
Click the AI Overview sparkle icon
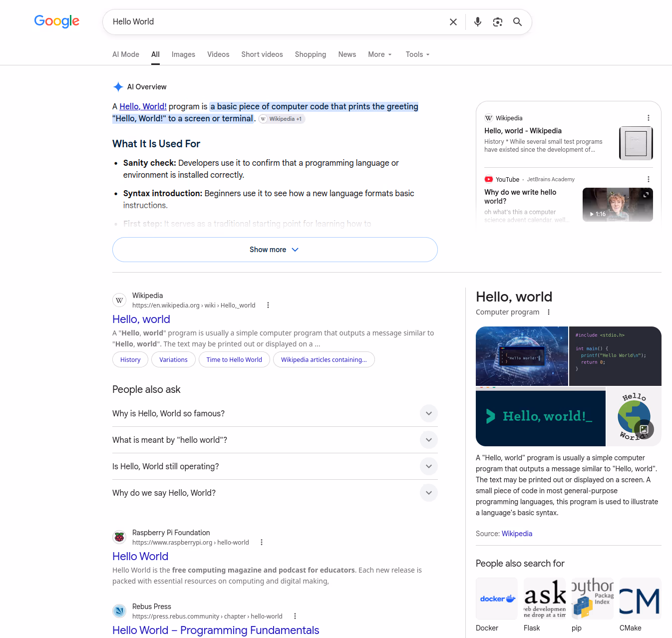click(x=118, y=87)
